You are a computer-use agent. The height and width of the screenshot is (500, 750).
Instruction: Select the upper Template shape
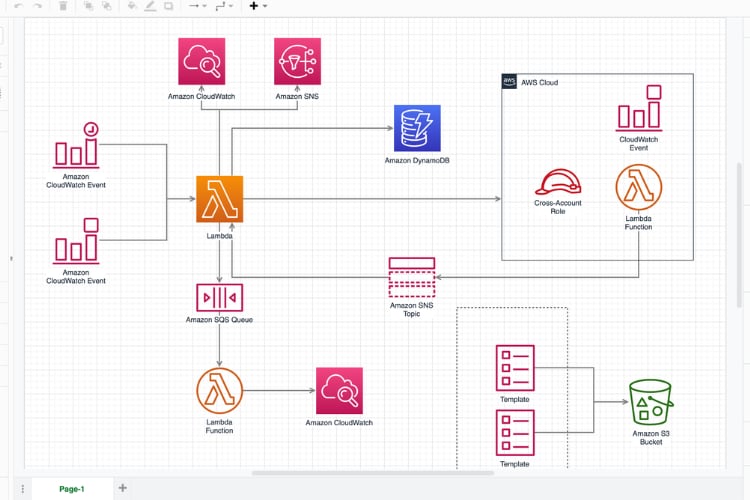pos(515,368)
